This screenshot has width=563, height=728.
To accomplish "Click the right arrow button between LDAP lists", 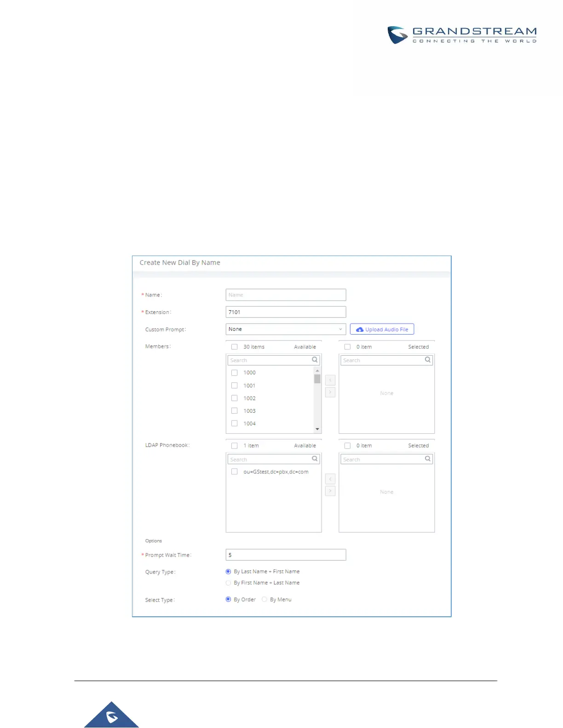I will 330,491.
